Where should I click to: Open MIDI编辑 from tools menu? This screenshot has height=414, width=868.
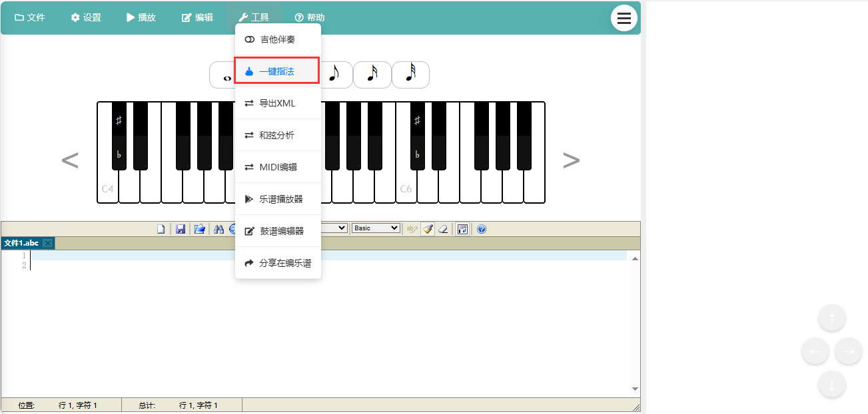(278, 167)
